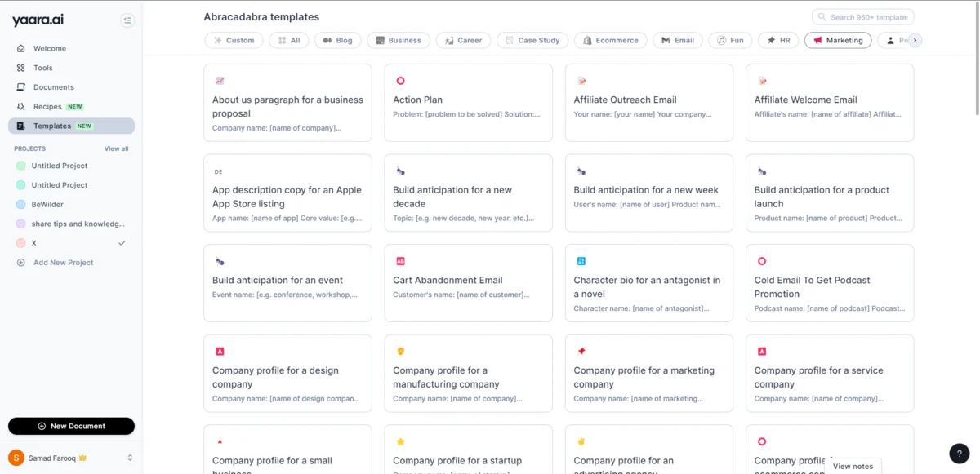This screenshot has height=474, width=980.
Task: Click the help question mark button
Action: coord(959,454)
